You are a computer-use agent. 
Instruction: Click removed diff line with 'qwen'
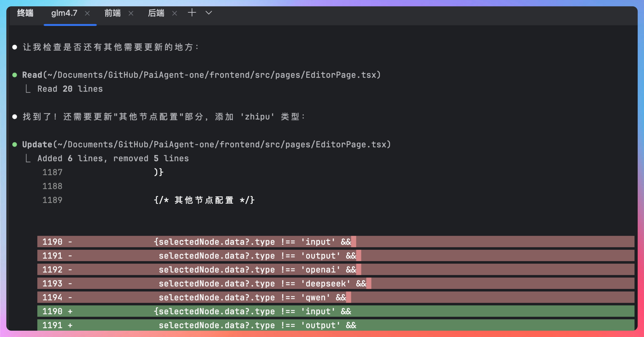[252, 297]
